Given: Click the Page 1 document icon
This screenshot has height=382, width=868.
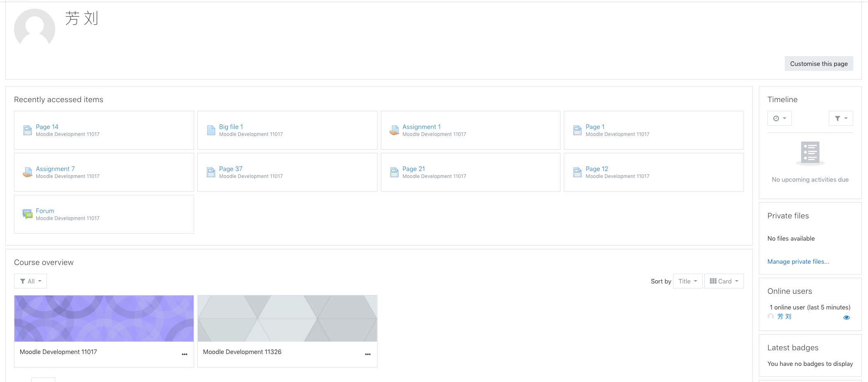Looking at the screenshot, I should pyautogui.click(x=577, y=130).
